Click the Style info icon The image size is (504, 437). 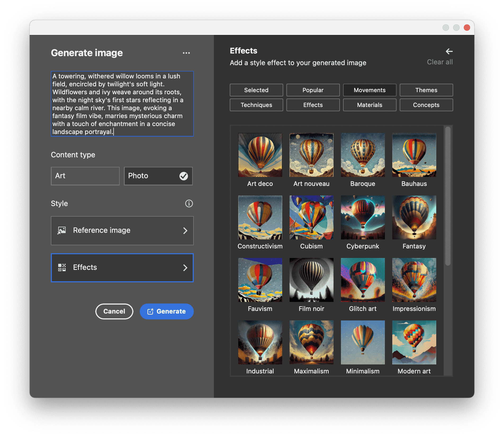(189, 203)
